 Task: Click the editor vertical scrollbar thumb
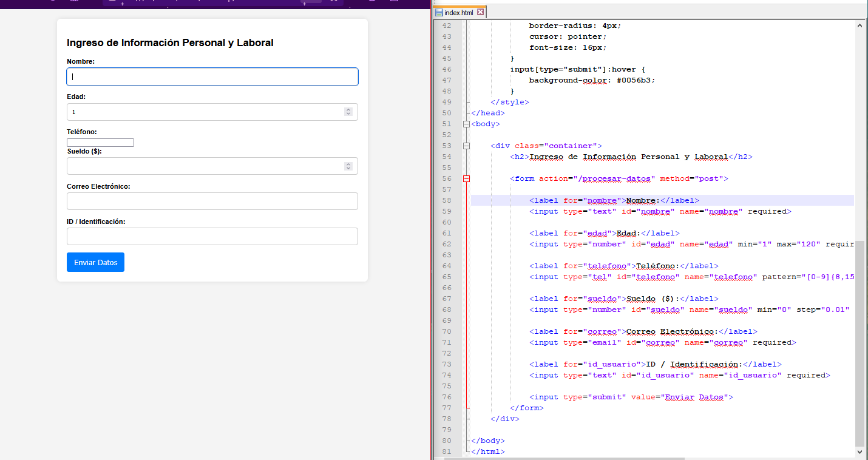860,343
